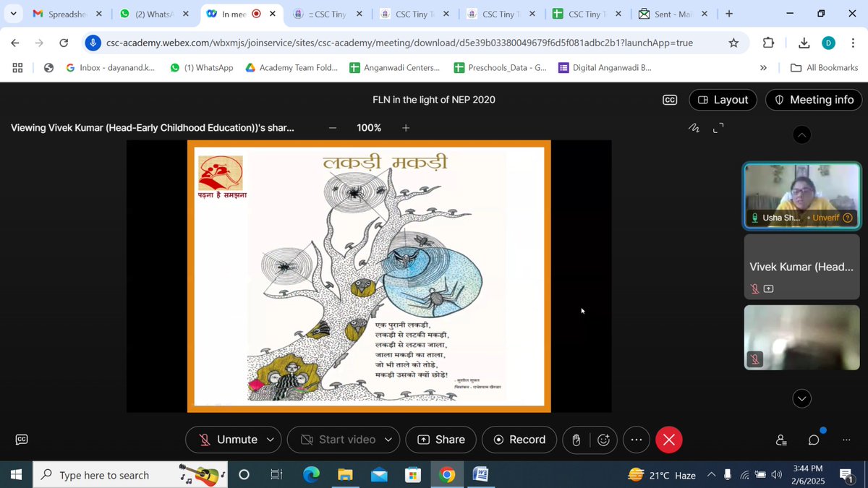Click the volume icon in system tray
Viewport: 868px width, 488px height.
click(777, 475)
